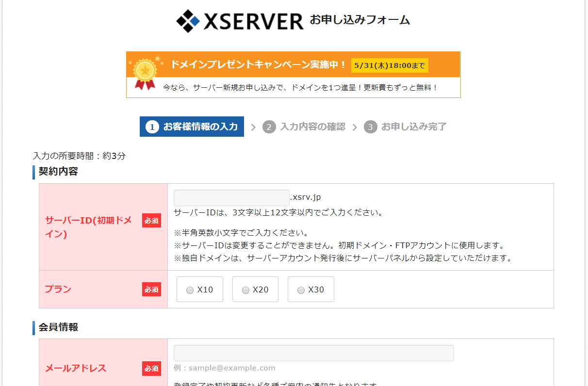Click the campaign subtitle 今なら、サーバー新規お申し込みで text
This screenshot has height=386, width=588.
300,88
